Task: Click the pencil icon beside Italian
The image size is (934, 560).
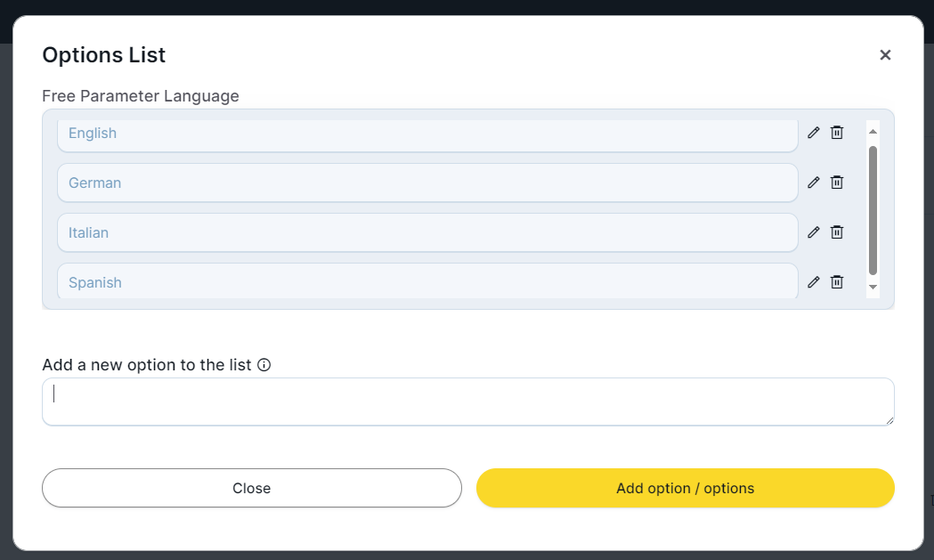Action: [813, 232]
